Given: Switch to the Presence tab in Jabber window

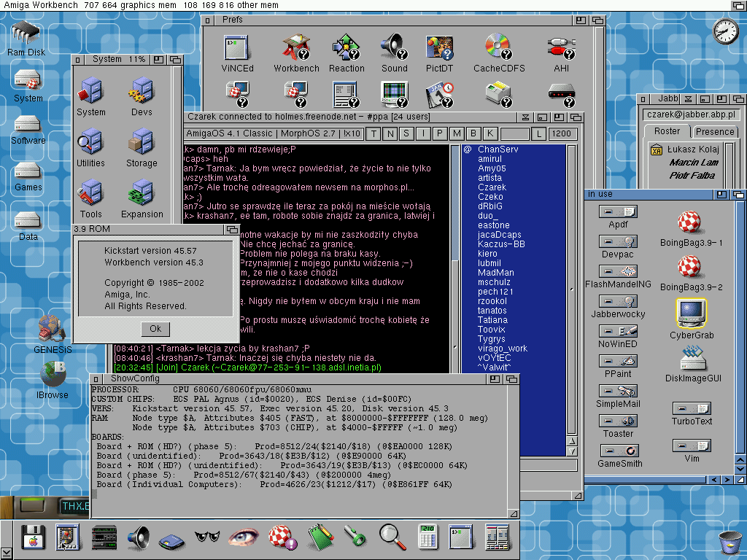Looking at the screenshot, I should pos(715,131).
